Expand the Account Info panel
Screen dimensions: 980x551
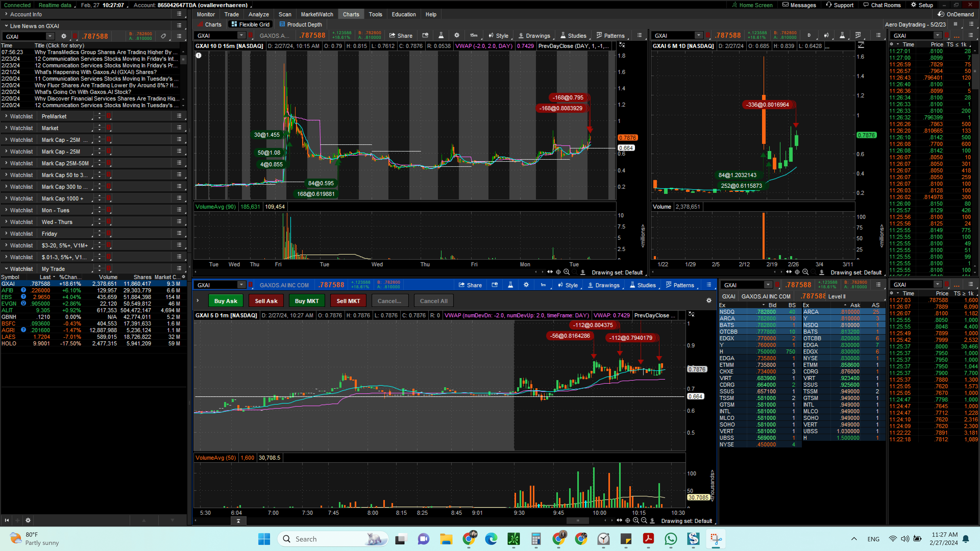[6, 14]
